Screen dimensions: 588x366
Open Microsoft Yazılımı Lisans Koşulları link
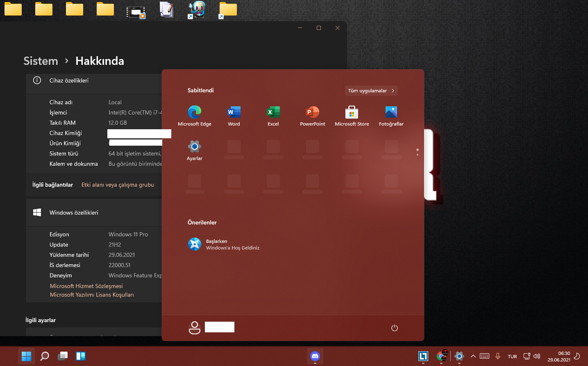point(92,295)
